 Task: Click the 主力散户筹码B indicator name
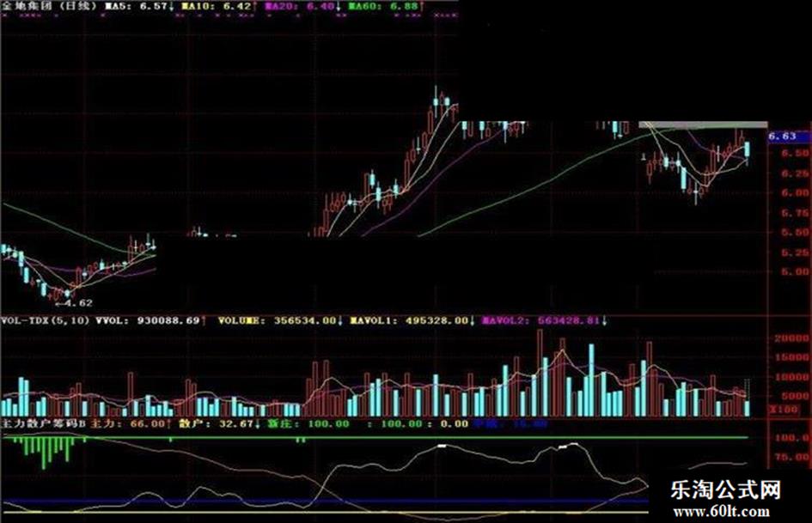pos(43,423)
